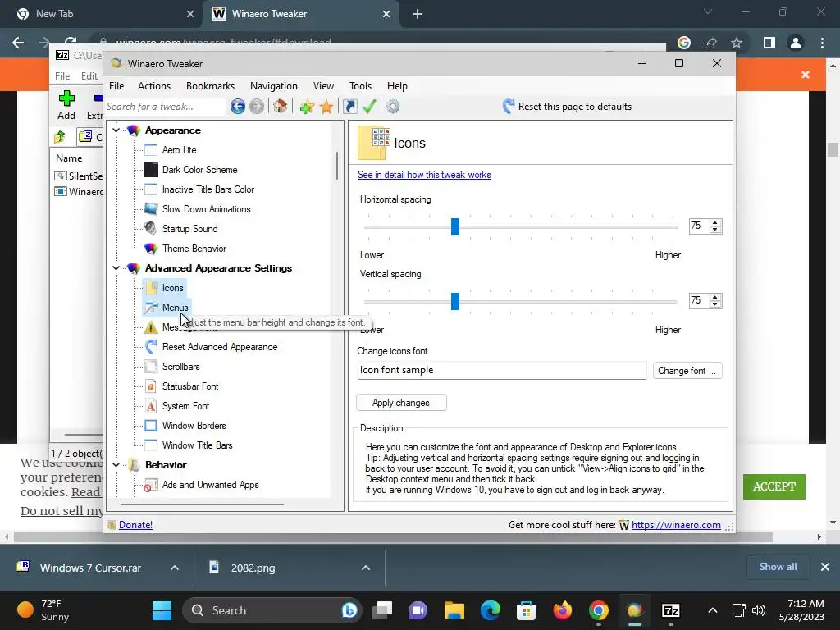Open Ads and Unwanted Apps tweak
This screenshot has width=840, height=630.
(x=211, y=485)
